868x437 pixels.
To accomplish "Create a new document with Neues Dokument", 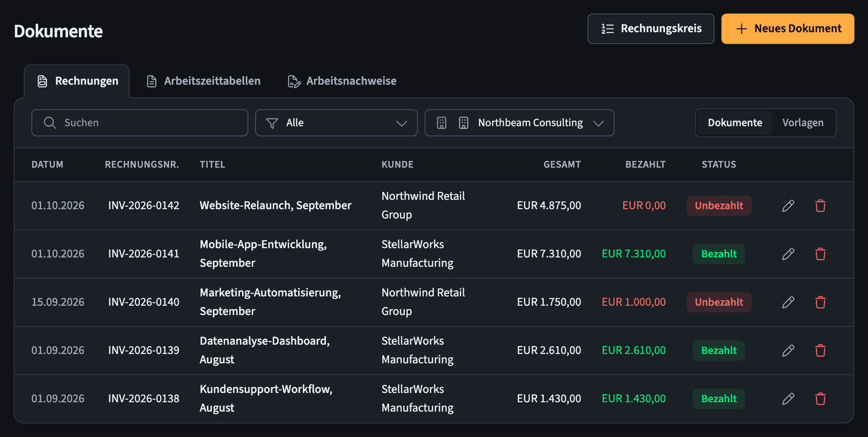I will [x=788, y=29].
